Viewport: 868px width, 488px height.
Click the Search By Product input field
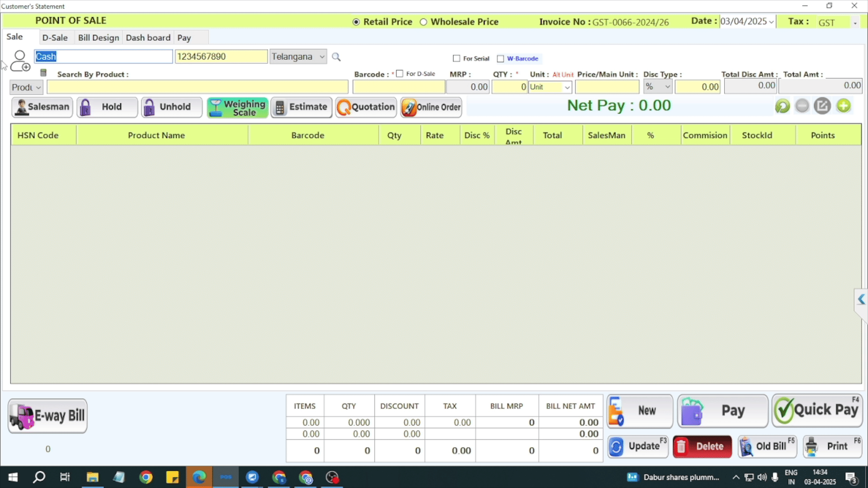[198, 87]
